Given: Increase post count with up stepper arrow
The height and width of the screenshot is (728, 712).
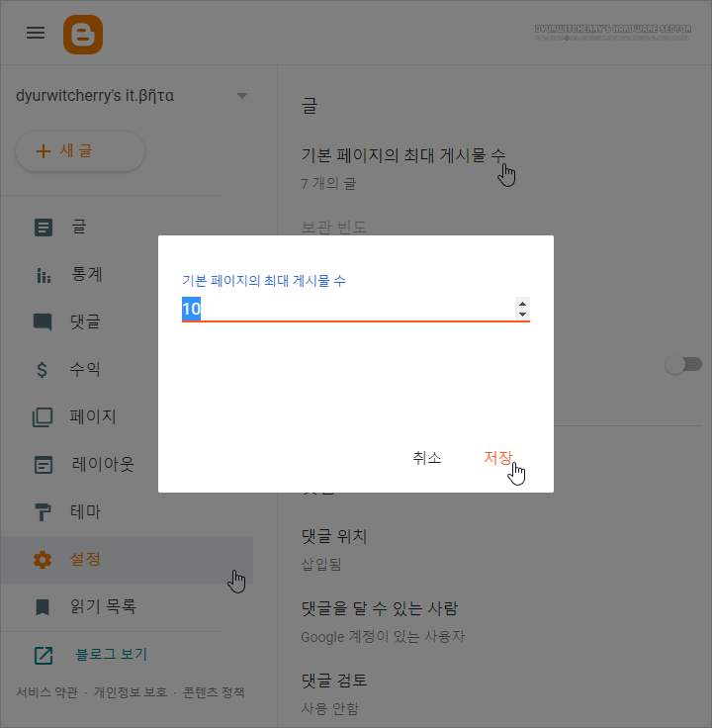Looking at the screenshot, I should [x=523, y=304].
